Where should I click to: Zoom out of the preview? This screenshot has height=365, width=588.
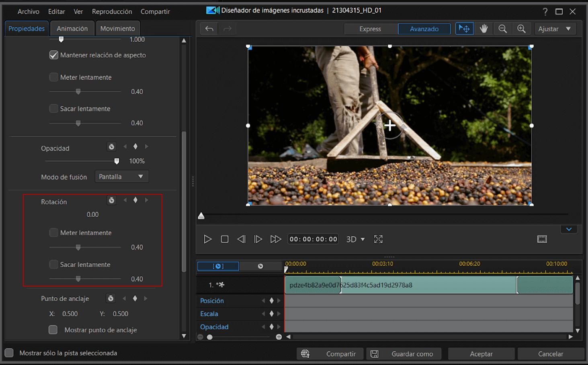[502, 29]
